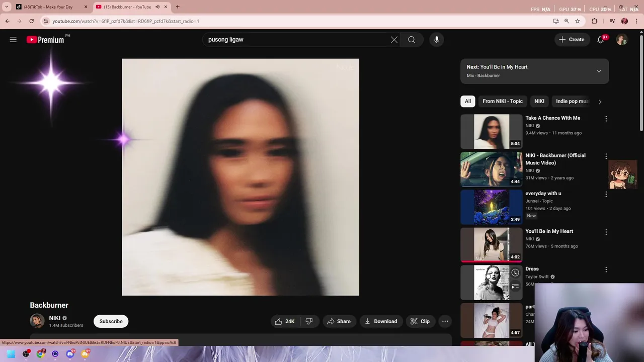644x362 pixels.
Task: Add Dress video to Watch Later
Action: (x=515, y=273)
